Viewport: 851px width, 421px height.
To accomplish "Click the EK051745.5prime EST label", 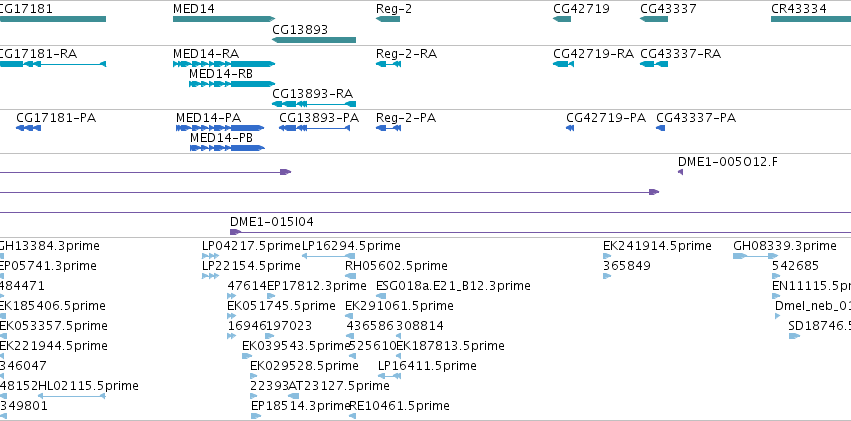I will (x=281, y=306).
